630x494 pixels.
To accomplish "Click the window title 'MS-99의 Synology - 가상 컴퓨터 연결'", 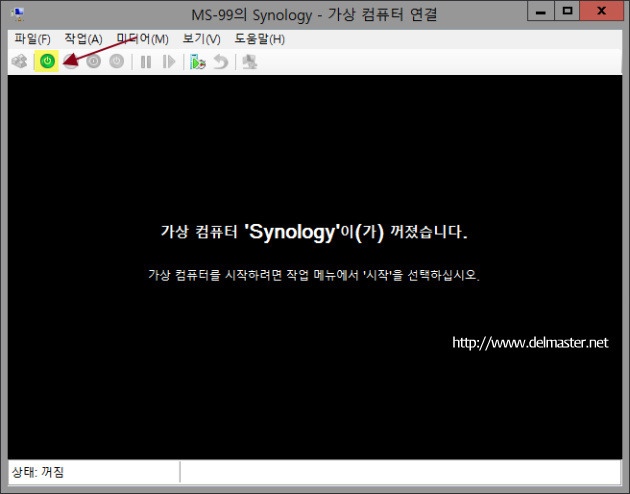I will (314, 15).
